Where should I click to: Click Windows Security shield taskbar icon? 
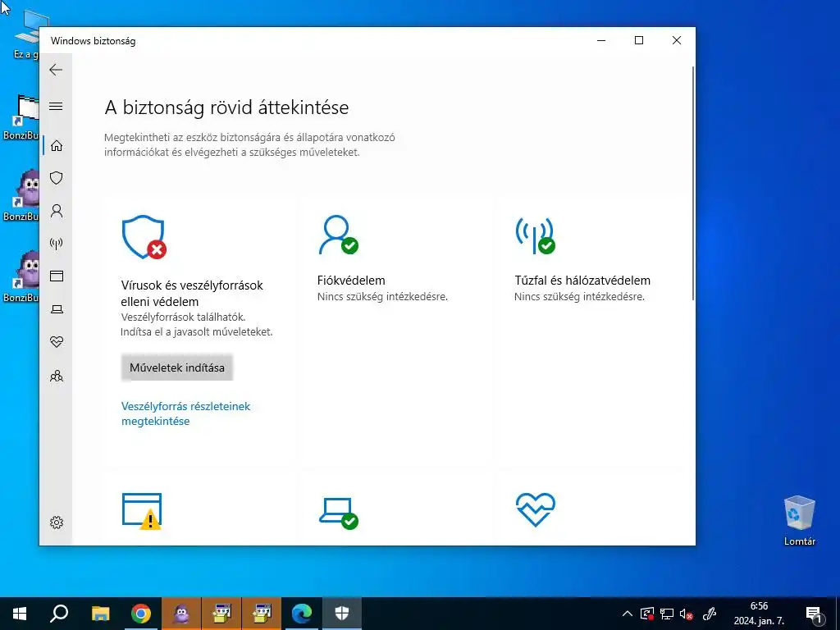coord(342,614)
